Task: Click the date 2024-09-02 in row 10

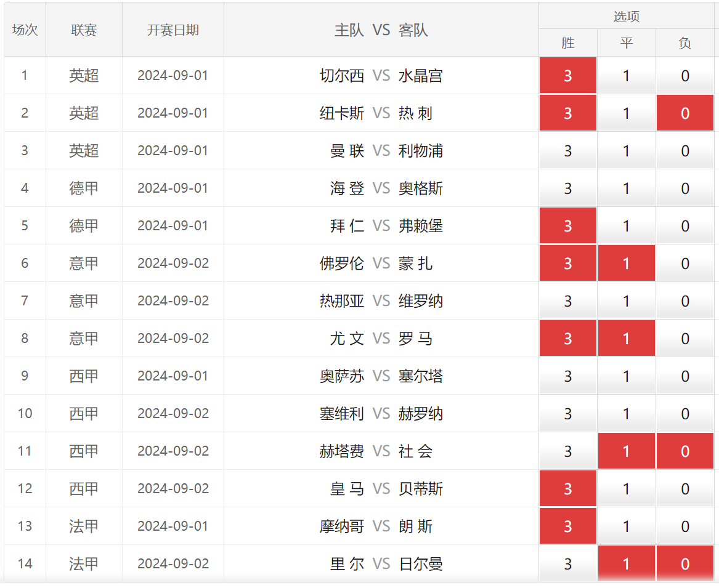Action: click(x=173, y=413)
